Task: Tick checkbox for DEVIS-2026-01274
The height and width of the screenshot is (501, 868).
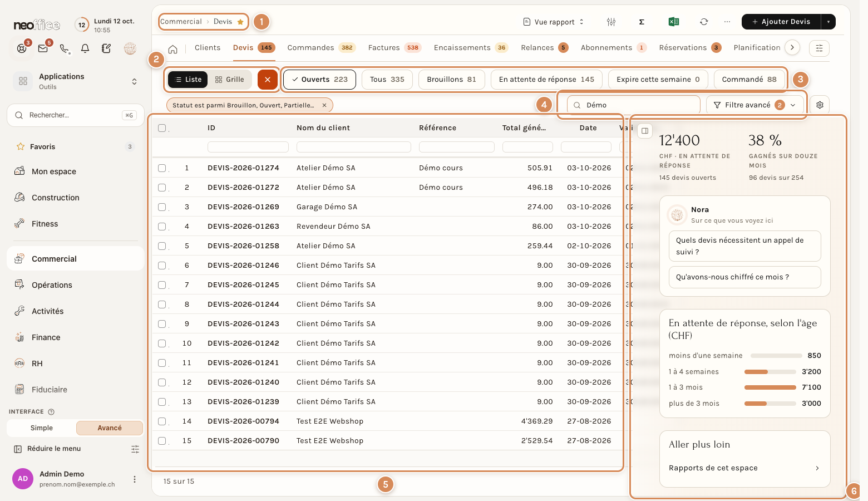Action: pos(162,168)
